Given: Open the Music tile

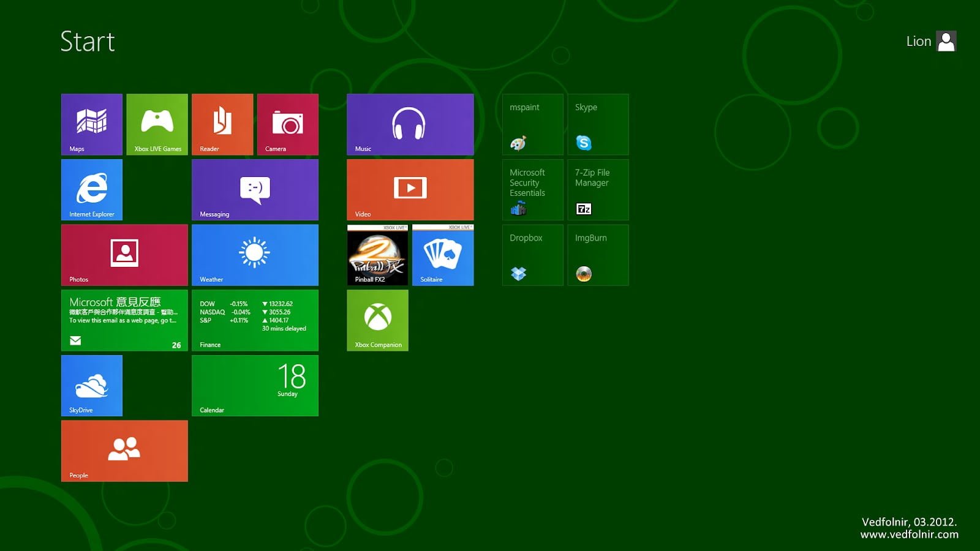Looking at the screenshot, I should 410,124.
